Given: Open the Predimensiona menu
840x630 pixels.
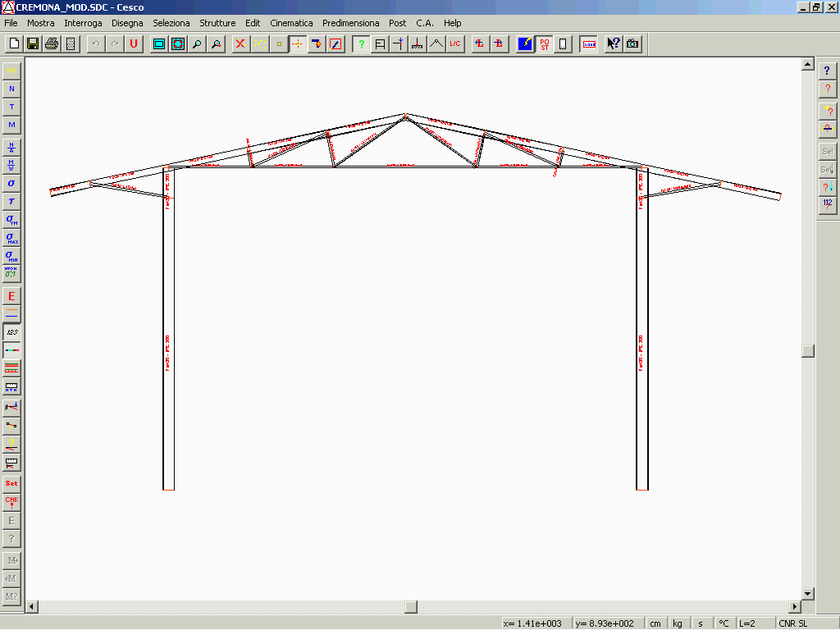Looking at the screenshot, I should [350, 23].
